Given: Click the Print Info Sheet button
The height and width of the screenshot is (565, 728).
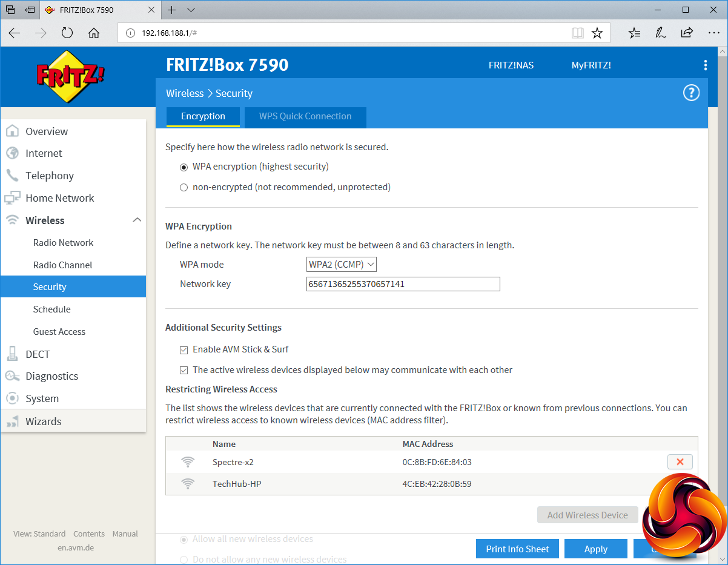Looking at the screenshot, I should point(517,549).
